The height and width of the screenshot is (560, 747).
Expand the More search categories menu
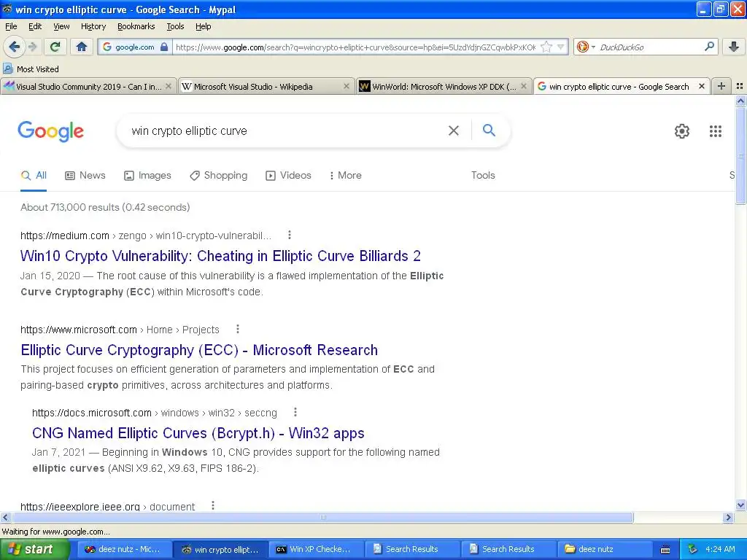pos(346,175)
